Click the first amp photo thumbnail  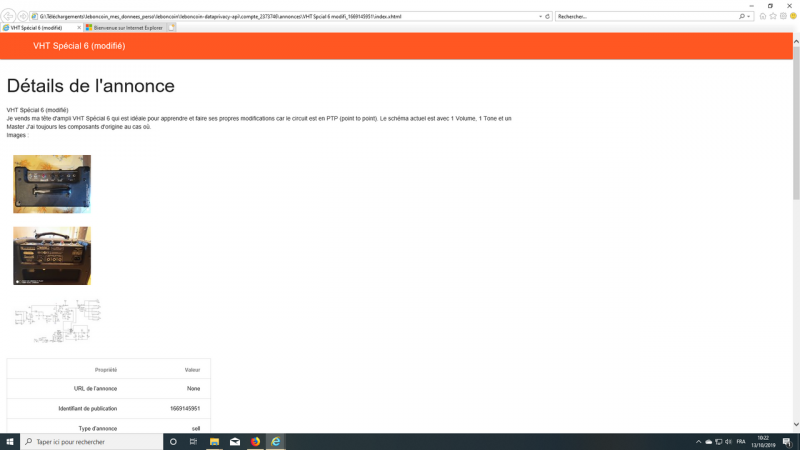[x=52, y=184]
